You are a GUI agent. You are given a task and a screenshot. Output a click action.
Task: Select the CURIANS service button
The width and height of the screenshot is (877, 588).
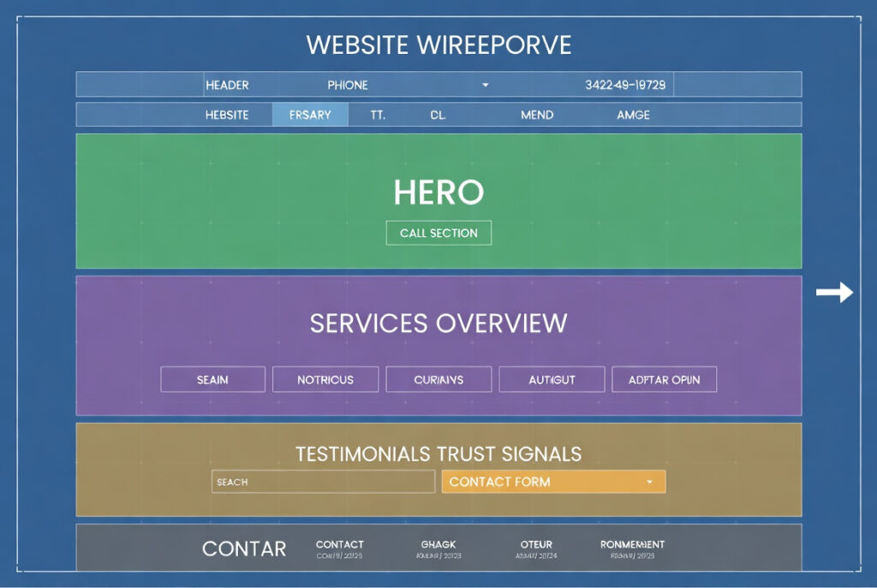438,379
